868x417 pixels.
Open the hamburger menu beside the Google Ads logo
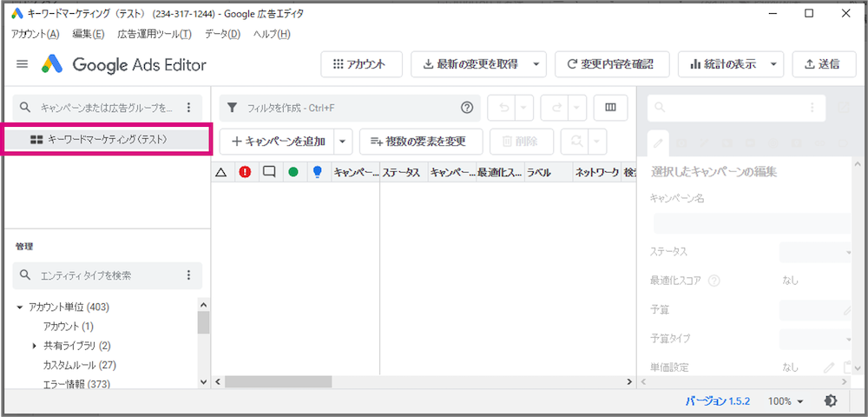23,64
